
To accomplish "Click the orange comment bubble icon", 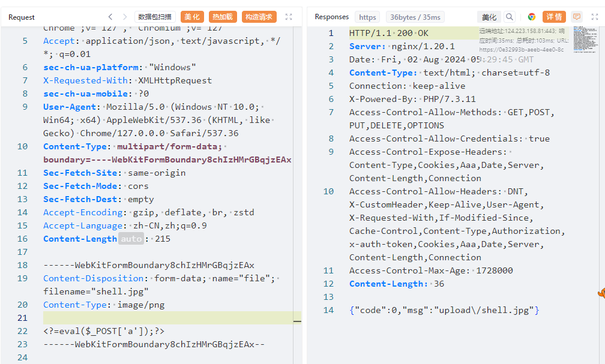I will coord(576,17).
